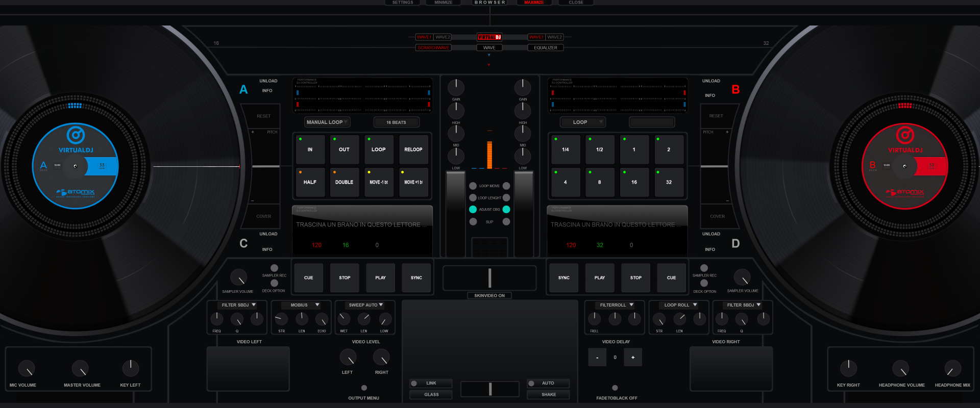Image resolution: width=980 pixels, height=408 pixels.
Task: Toggle the LINK option
Action: click(x=431, y=384)
